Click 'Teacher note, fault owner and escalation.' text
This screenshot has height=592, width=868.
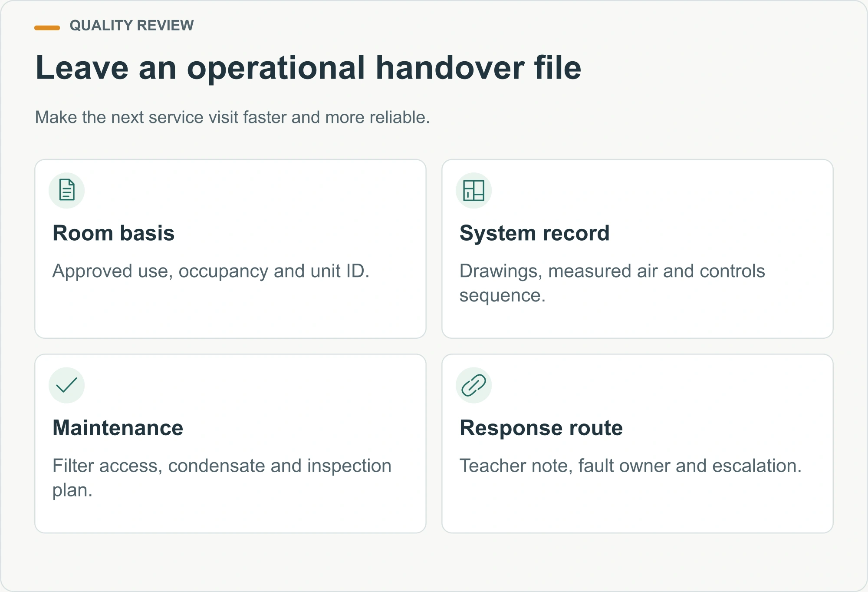click(630, 466)
